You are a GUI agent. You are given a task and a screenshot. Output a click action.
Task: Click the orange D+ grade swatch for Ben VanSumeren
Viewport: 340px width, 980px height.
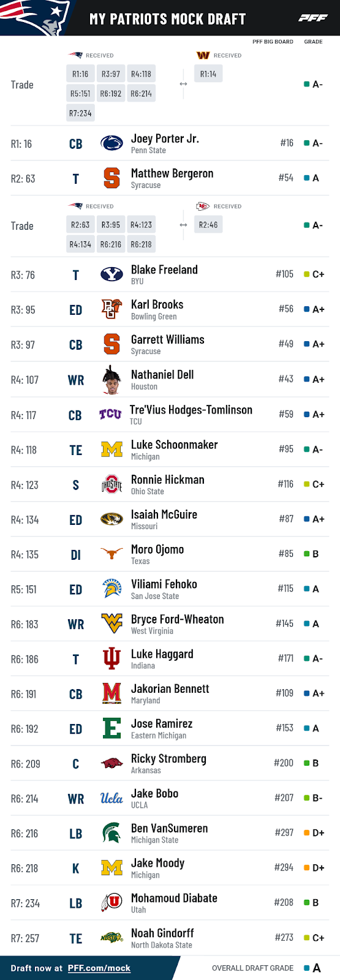[x=307, y=833]
